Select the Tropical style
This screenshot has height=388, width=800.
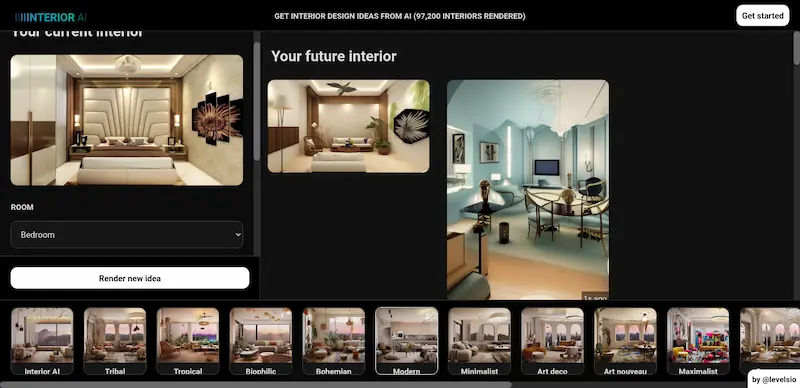188,341
